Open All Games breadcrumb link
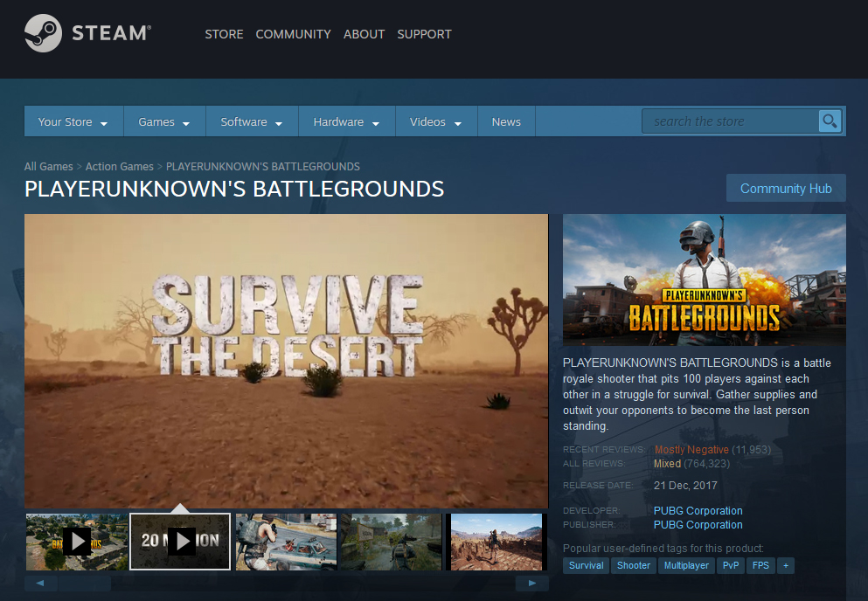The width and height of the screenshot is (868, 601). pos(49,167)
